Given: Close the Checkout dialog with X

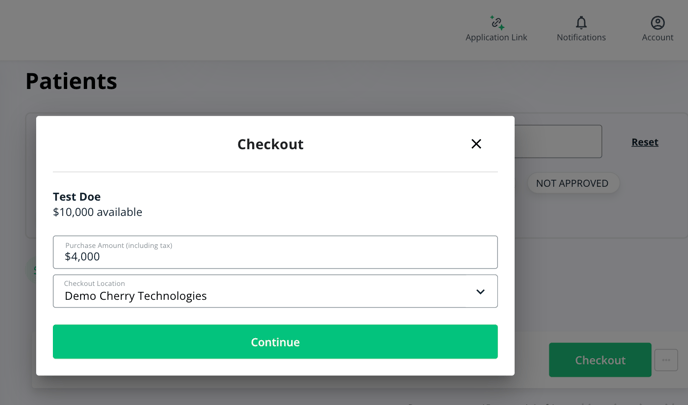Looking at the screenshot, I should pos(476,144).
